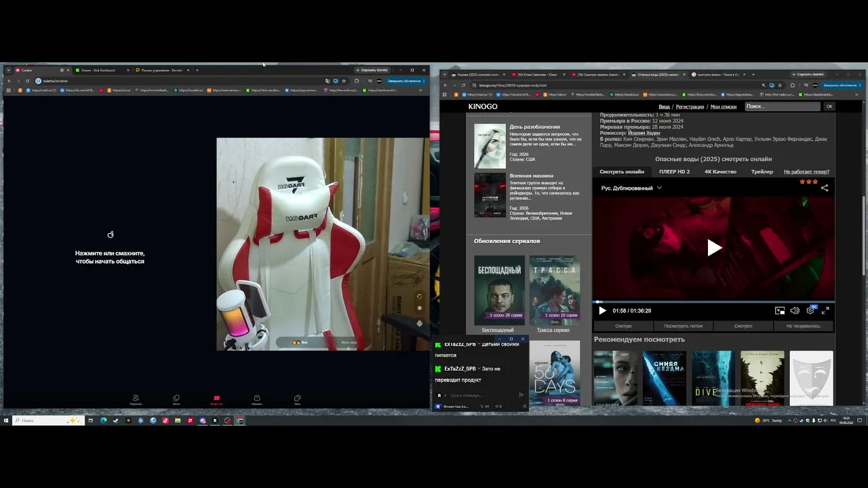Screen dimensions: 868x488
Task: Mute the video player volume
Action: coord(795,310)
